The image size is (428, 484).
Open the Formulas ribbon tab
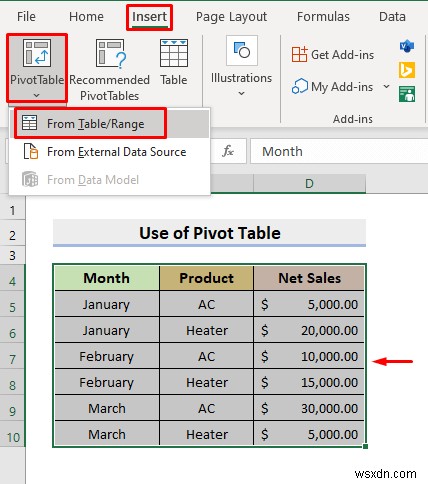tap(323, 17)
